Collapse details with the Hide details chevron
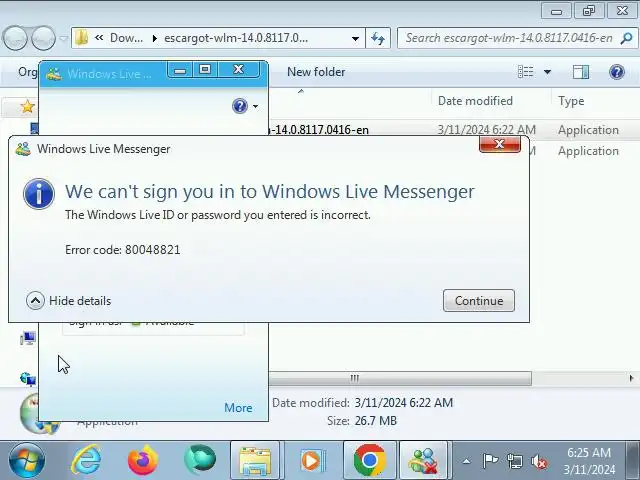Screen dimensions: 640x480 click(35, 301)
